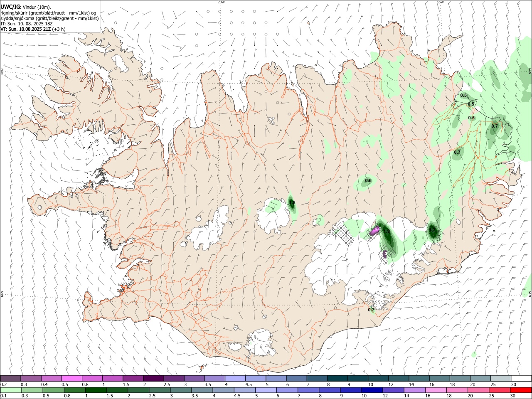This screenshot has width=532, height=399.
Task: Click the 1.7 value east of Vatnajökull
Action: click(x=433, y=230)
